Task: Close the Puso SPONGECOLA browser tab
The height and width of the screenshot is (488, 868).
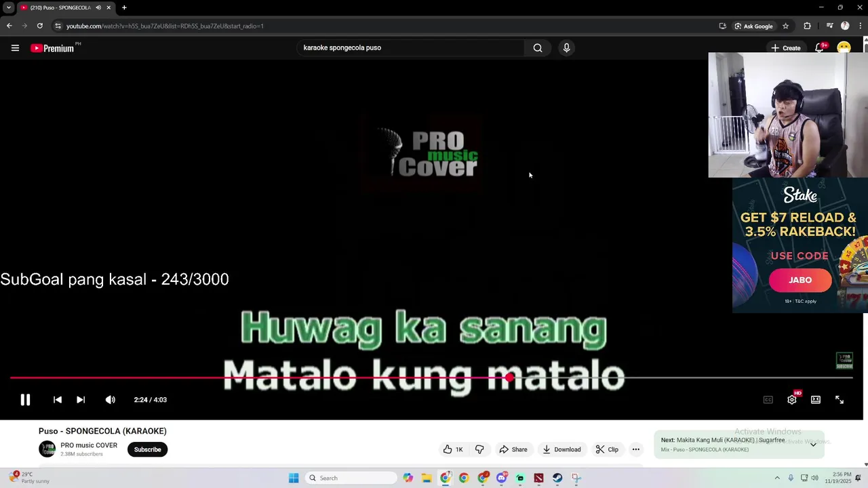Action: 108,7
